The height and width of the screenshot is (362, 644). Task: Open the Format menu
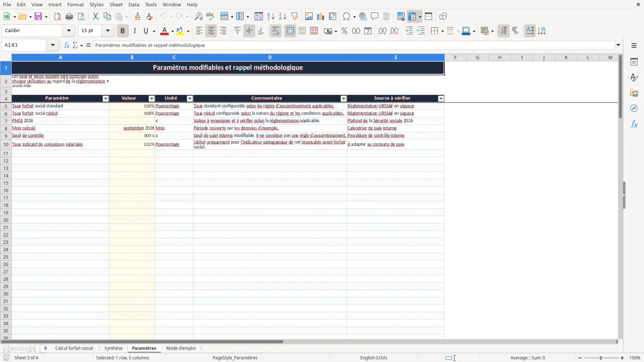point(75,4)
